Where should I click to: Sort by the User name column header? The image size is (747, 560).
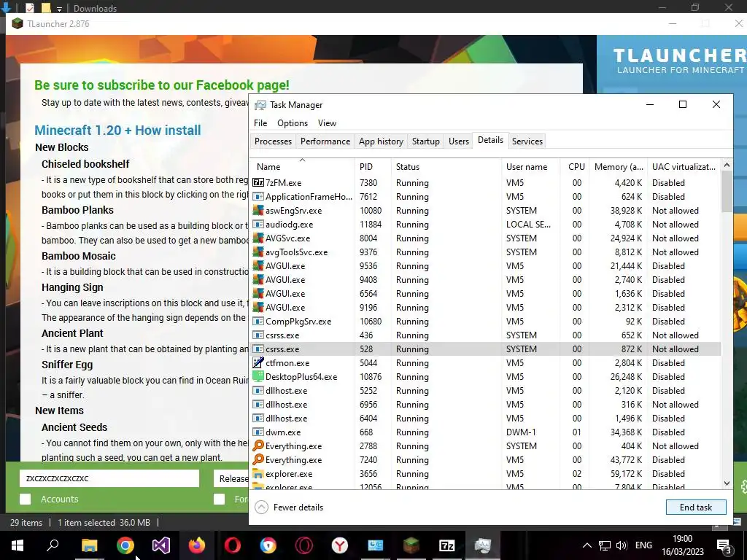531,167
